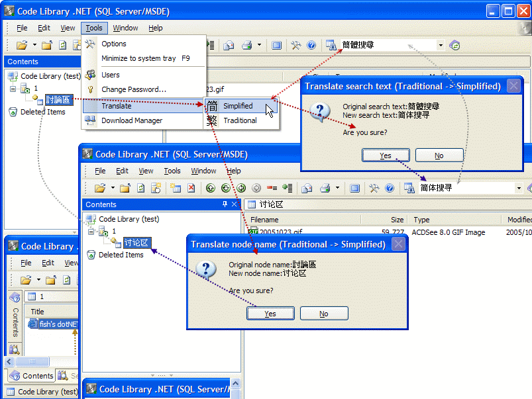Screen dimensions: 532x399
Task: Click into the 簡體搜尋 search field
Action: click(x=388, y=45)
